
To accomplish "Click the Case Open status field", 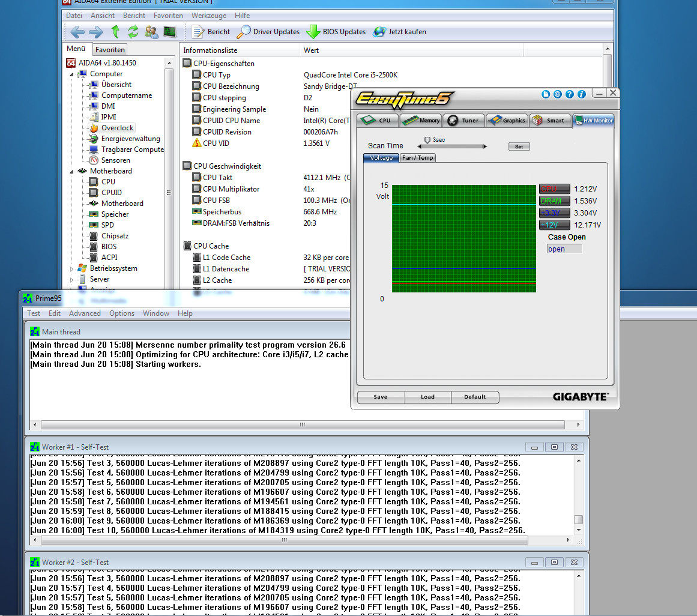I will click(564, 249).
